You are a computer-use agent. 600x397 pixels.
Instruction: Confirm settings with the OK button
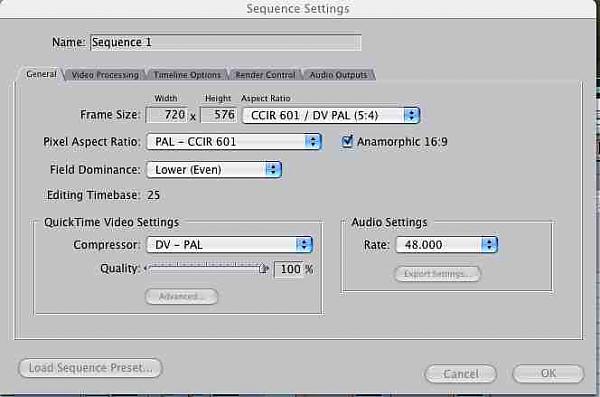pos(548,373)
